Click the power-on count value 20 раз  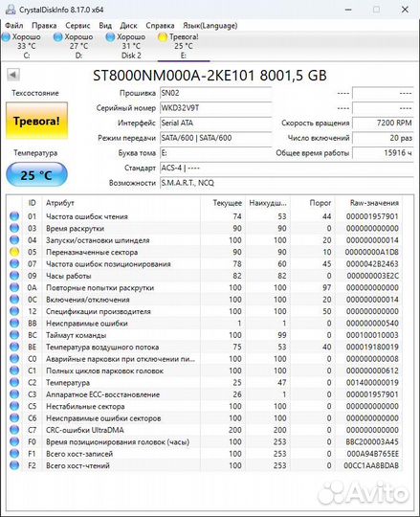pos(383,138)
